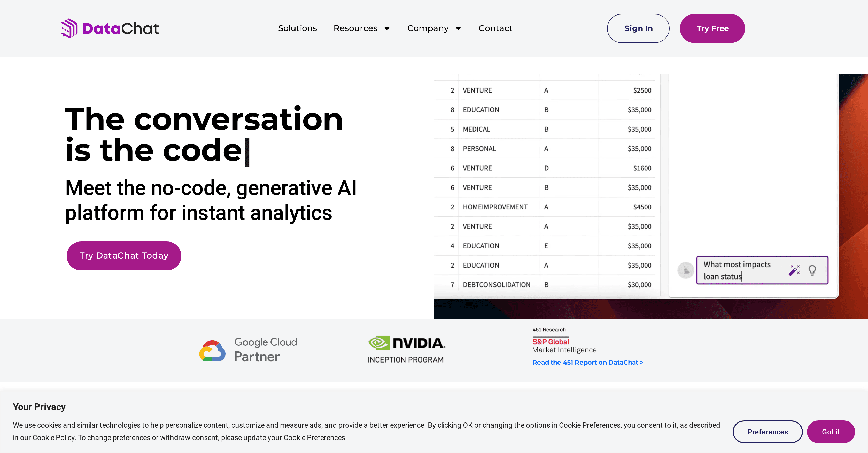This screenshot has height=453, width=868.
Task: Open the Read the 451 Report link
Action: (588, 362)
